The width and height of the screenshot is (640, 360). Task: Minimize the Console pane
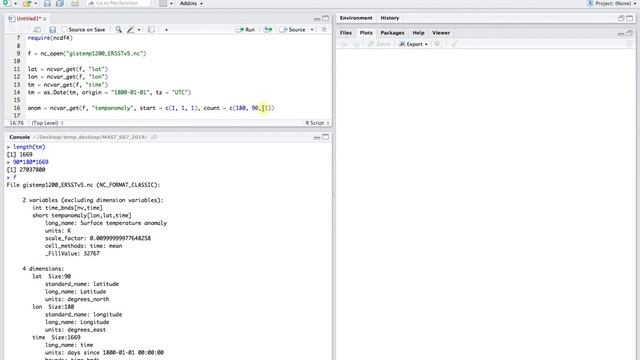[317, 138]
